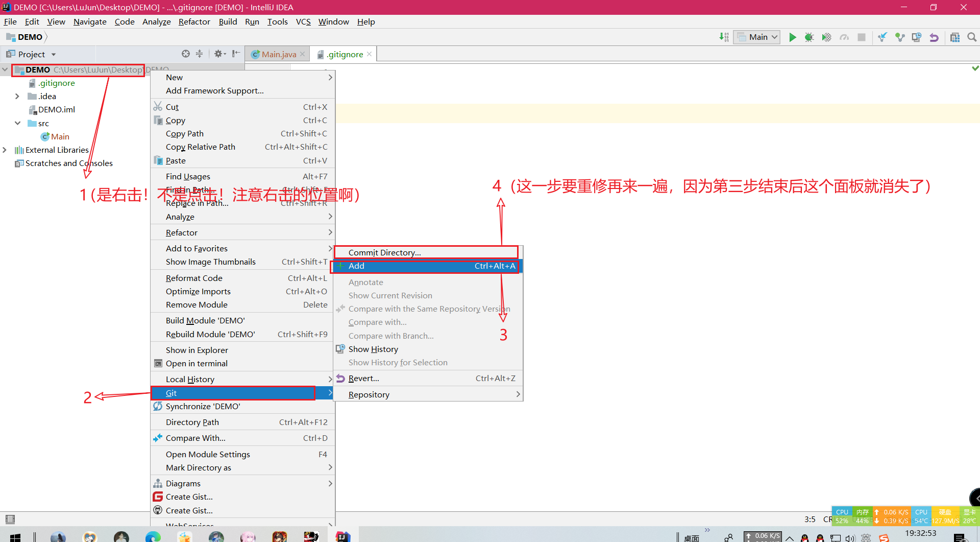Collapse the src folder in project tree
980x542 pixels.
[17, 123]
